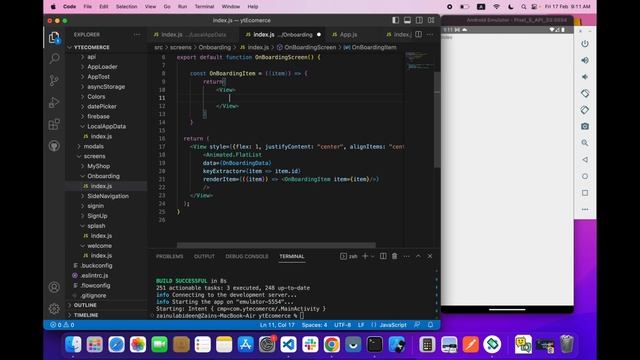This screenshot has width=640, height=360.
Task: Open Explorer more actions ellipsis
Action: 137,35
